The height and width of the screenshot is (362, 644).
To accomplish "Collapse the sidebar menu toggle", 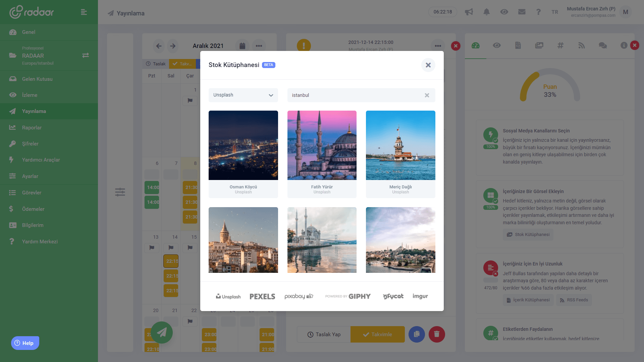I will (84, 12).
